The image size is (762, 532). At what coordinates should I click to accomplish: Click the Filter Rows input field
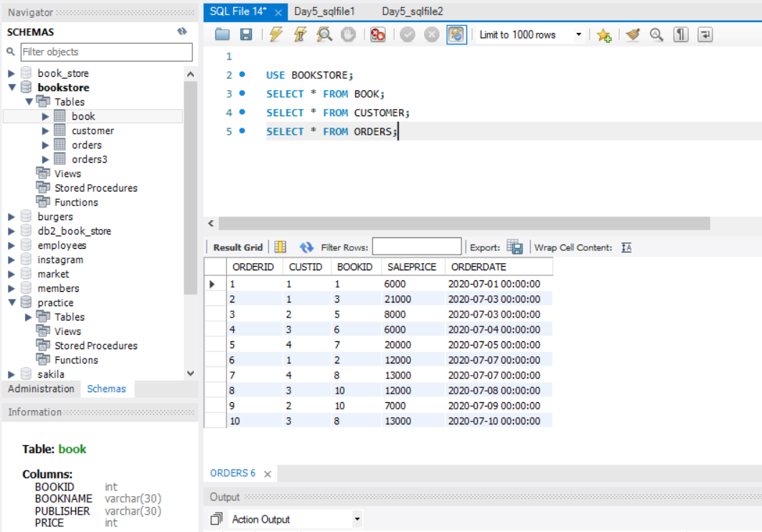(x=416, y=247)
